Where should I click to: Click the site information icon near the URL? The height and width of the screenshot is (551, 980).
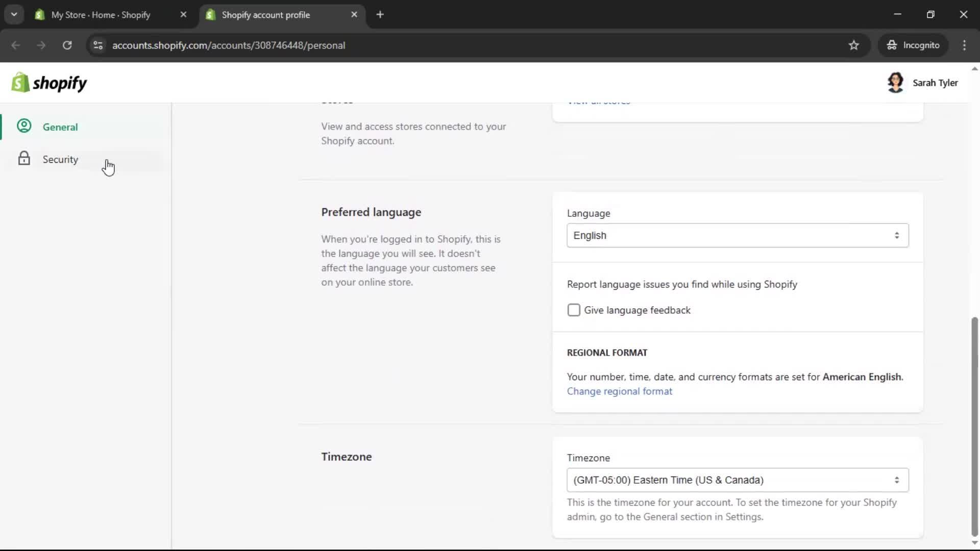(98, 45)
